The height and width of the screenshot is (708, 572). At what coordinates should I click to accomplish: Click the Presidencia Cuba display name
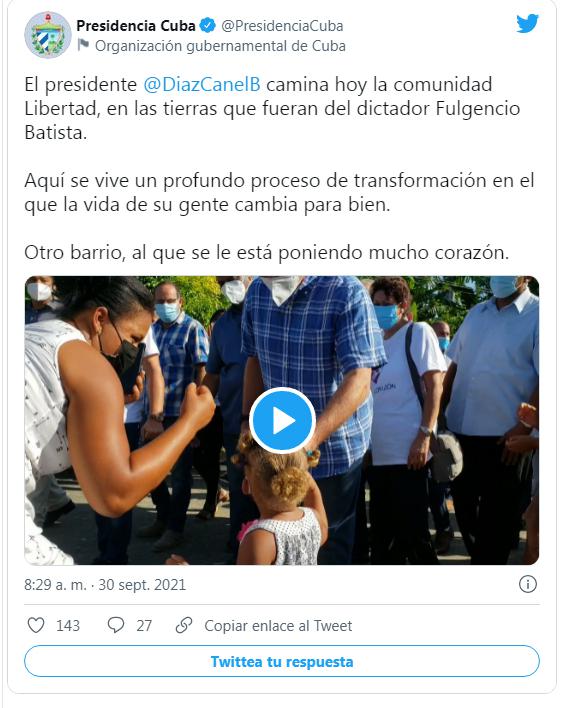pos(136,26)
